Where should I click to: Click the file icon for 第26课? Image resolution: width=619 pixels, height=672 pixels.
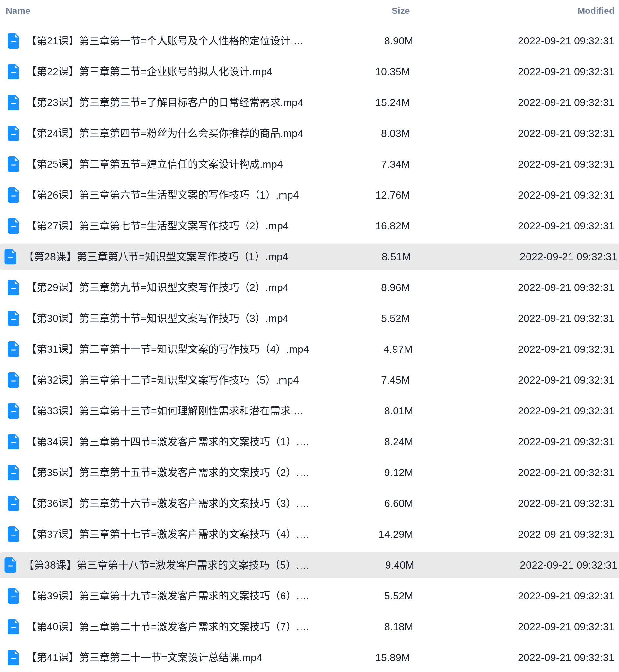tap(13, 195)
